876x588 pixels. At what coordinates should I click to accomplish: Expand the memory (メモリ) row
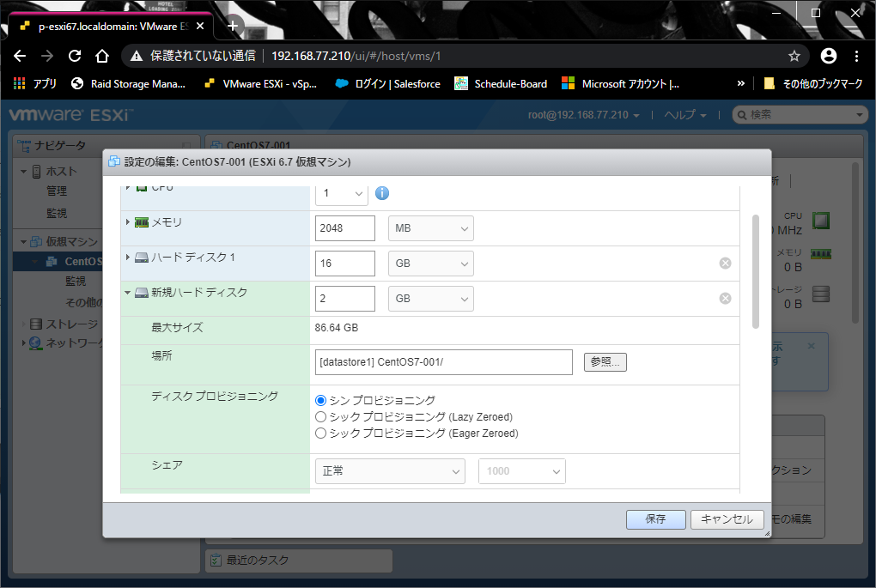pyautogui.click(x=127, y=222)
